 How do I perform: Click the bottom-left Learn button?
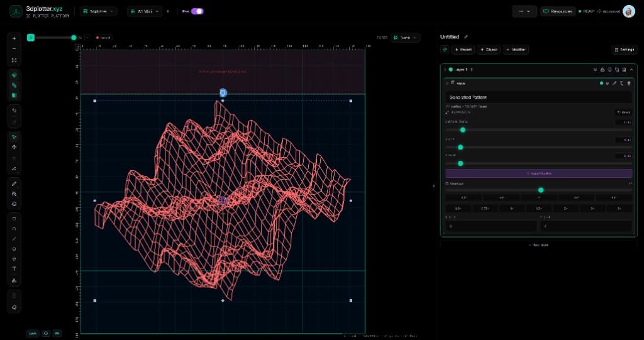coord(33,334)
